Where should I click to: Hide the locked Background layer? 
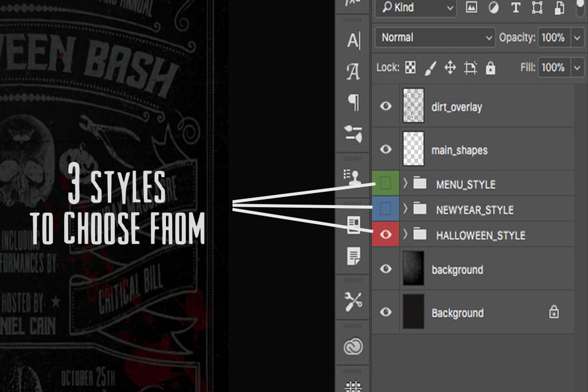386,312
